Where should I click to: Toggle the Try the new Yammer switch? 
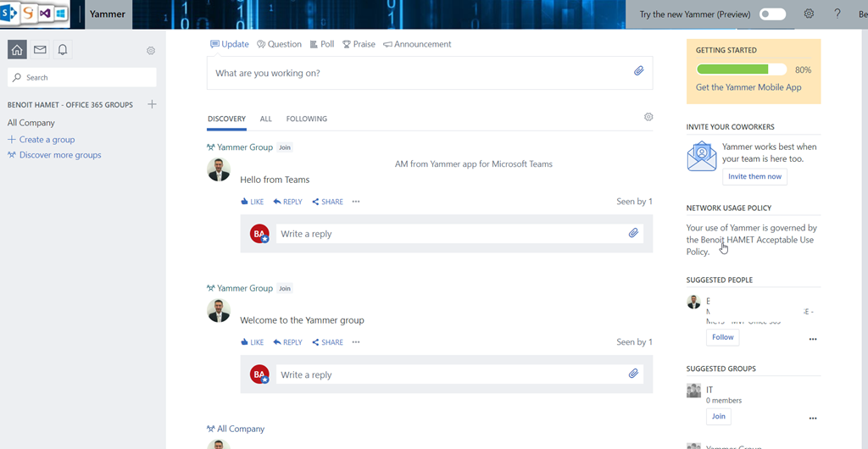[x=772, y=14]
